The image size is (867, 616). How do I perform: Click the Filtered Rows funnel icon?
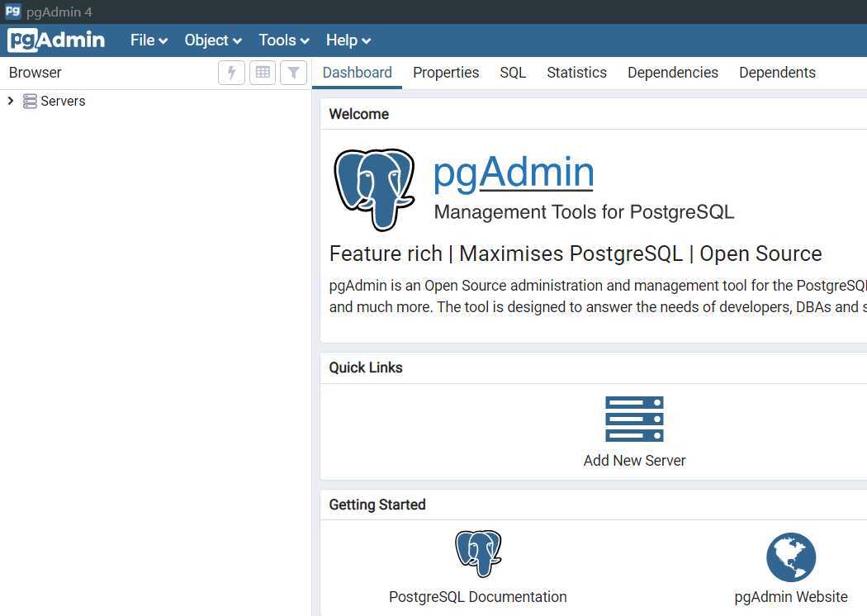click(x=294, y=73)
